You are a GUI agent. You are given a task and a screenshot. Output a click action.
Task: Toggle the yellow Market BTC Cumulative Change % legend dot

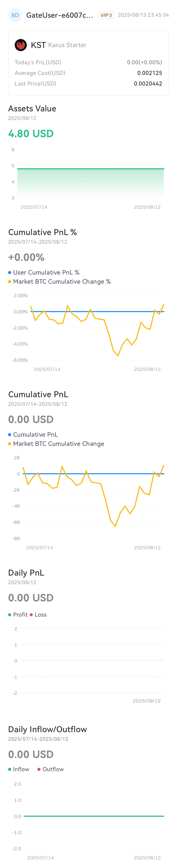click(10, 281)
